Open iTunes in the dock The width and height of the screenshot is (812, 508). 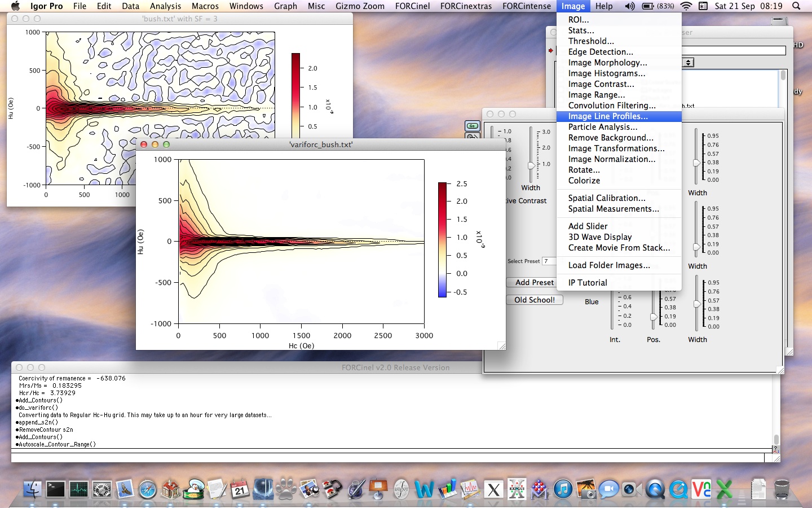click(x=563, y=489)
